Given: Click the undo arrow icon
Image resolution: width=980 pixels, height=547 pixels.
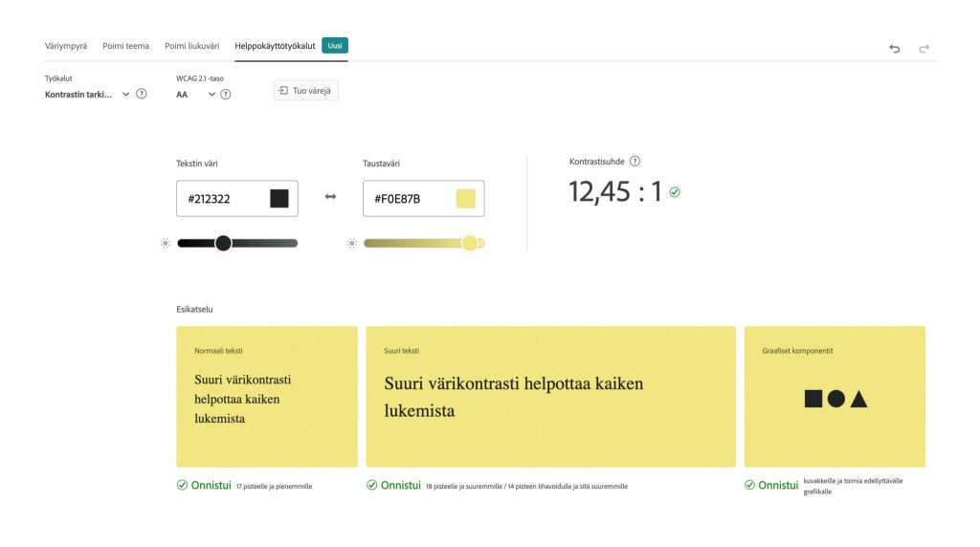Looking at the screenshot, I should [x=894, y=48].
